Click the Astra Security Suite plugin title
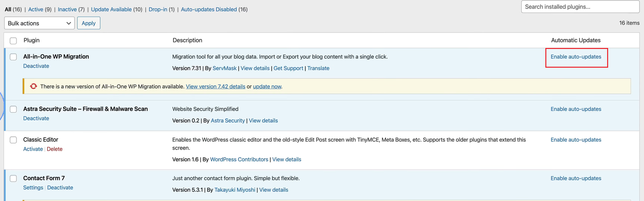The height and width of the screenshot is (201, 644). 85,109
